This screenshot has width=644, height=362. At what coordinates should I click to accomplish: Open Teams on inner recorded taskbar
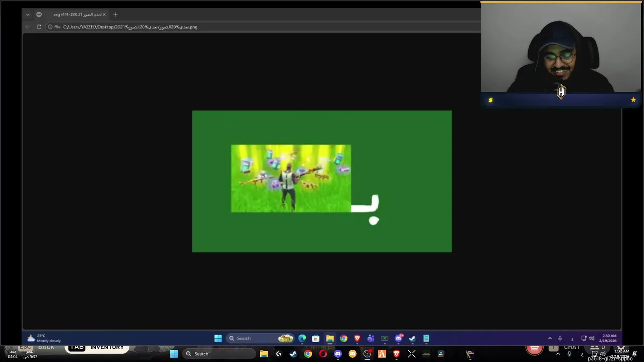click(371, 338)
